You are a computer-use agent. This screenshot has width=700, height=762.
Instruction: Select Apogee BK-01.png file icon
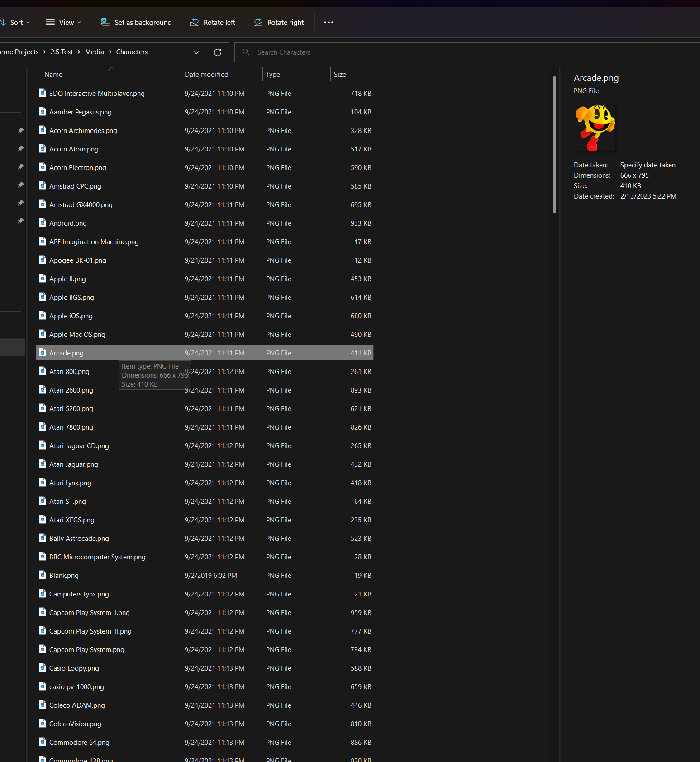(x=43, y=260)
